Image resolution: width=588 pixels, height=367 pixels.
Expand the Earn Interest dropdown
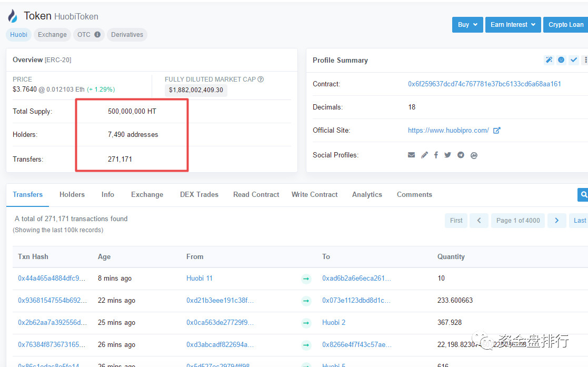coord(513,25)
